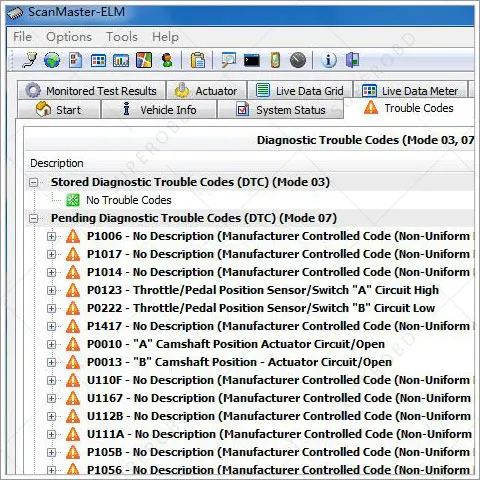Click the warning icon beside P0222

(73, 308)
